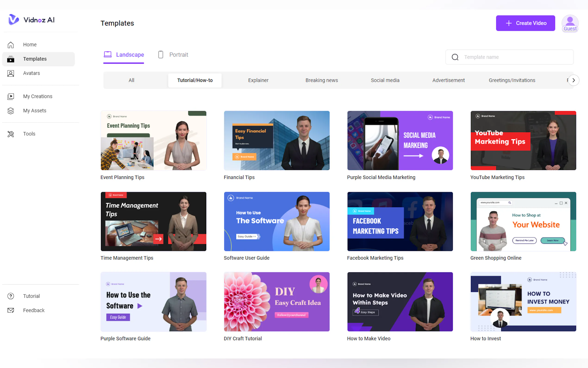Click the Tutorial question mark icon
588x368 pixels.
click(x=11, y=296)
